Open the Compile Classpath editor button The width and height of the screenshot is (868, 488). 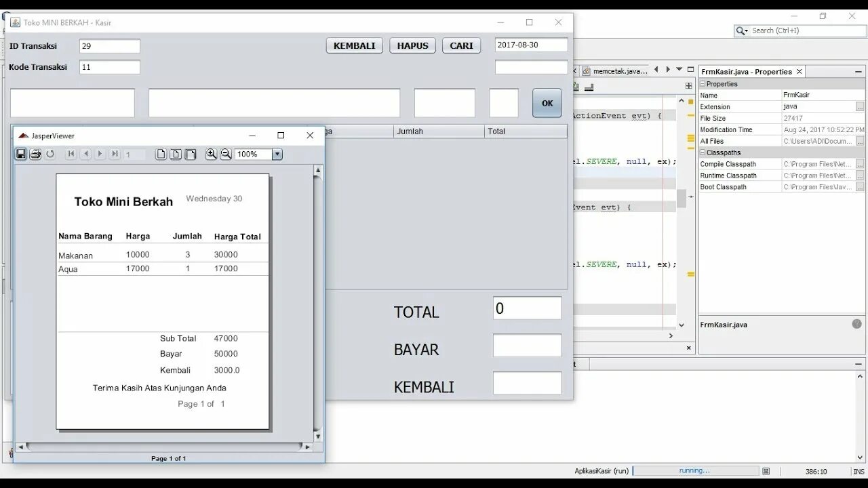coord(860,164)
